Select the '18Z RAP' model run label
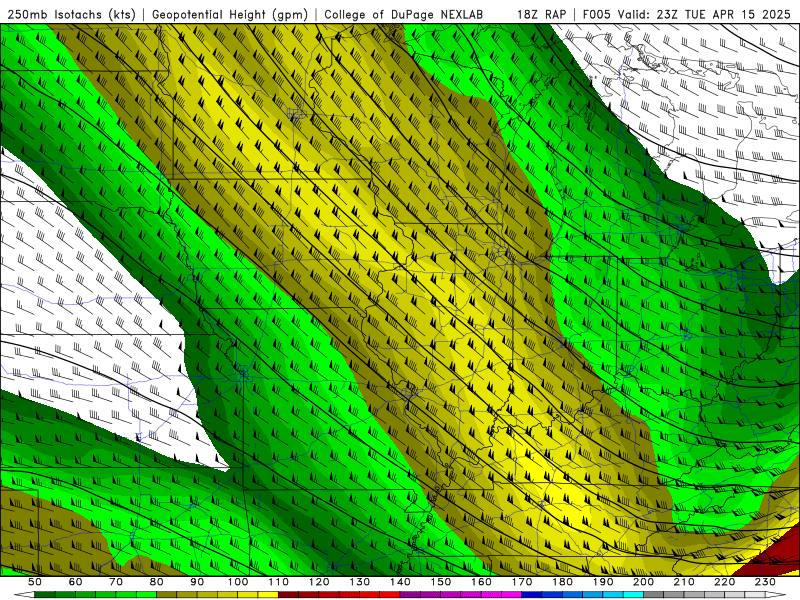The height and width of the screenshot is (600, 800). click(541, 15)
